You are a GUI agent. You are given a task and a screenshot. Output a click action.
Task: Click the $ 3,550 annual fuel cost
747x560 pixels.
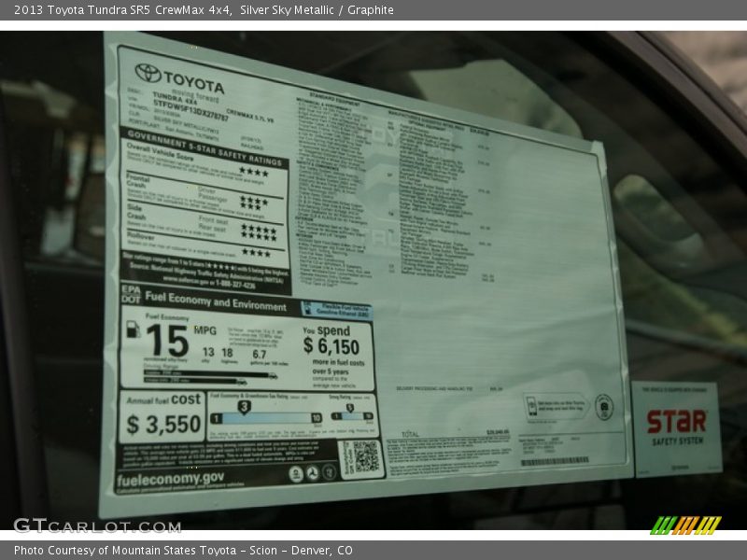[163, 425]
